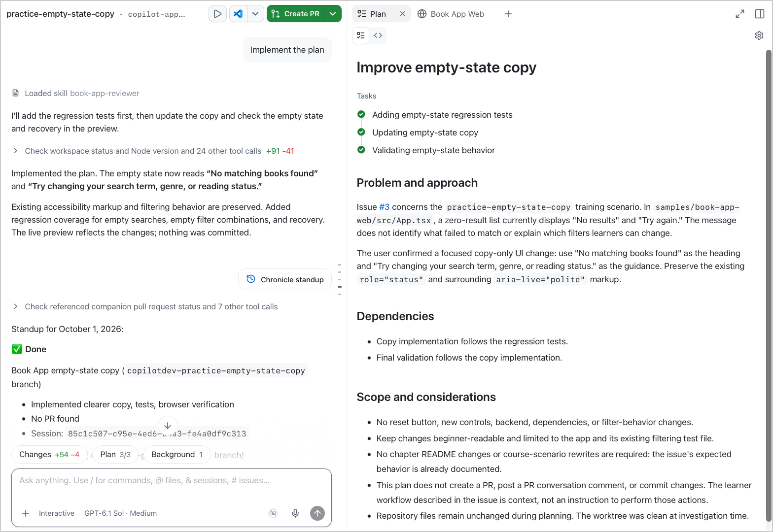This screenshot has width=773, height=532.
Task: Open a new tab with plus
Action: [x=508, y=14]
